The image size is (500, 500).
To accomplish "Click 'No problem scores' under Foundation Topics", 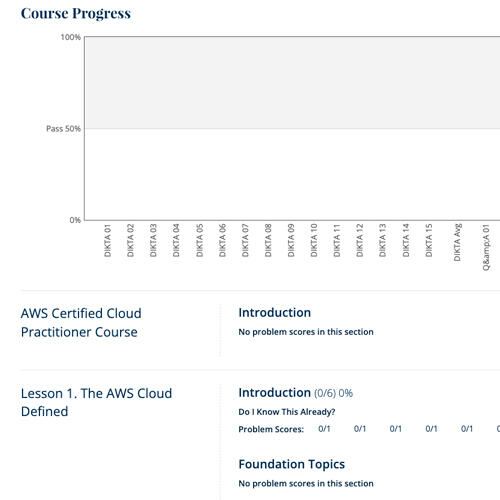I will pos(306,483).
